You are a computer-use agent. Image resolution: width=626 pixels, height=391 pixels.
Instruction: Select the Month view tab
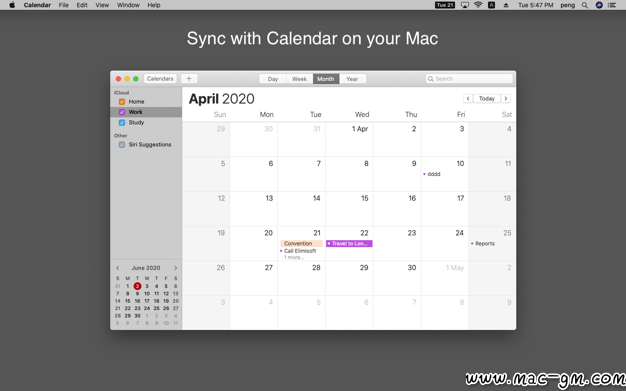(326, 79)
